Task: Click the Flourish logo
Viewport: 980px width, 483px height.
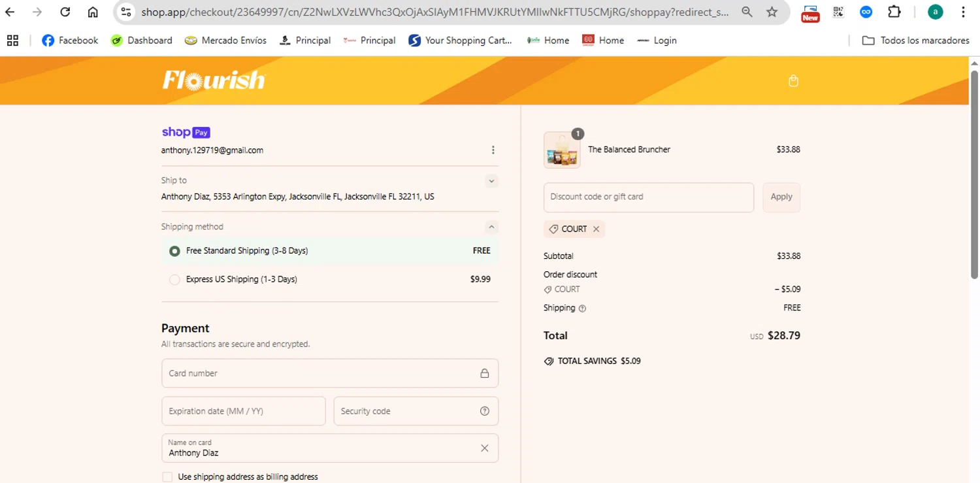Action: [x=214, y=80]
